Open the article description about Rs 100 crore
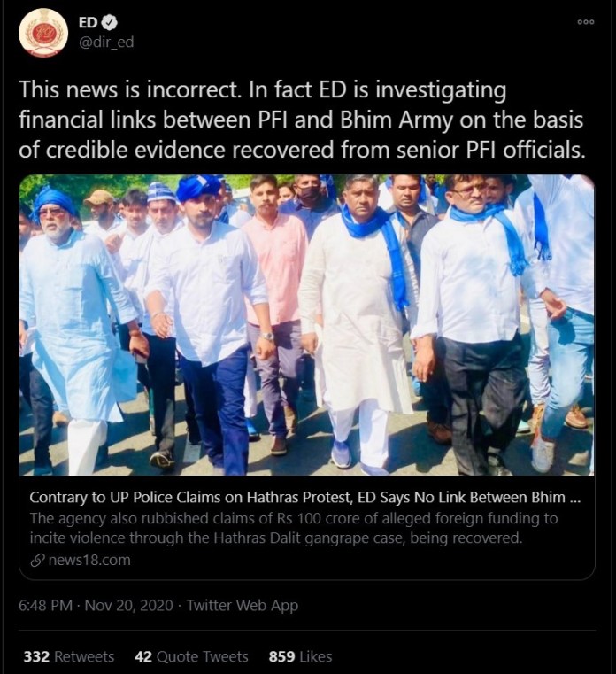The image size is (616, 674). 293,528
